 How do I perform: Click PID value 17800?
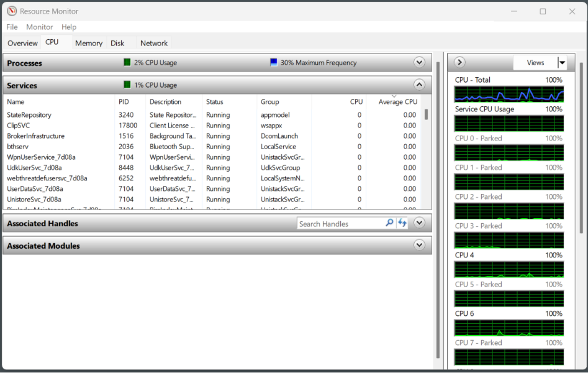point(128,126)
